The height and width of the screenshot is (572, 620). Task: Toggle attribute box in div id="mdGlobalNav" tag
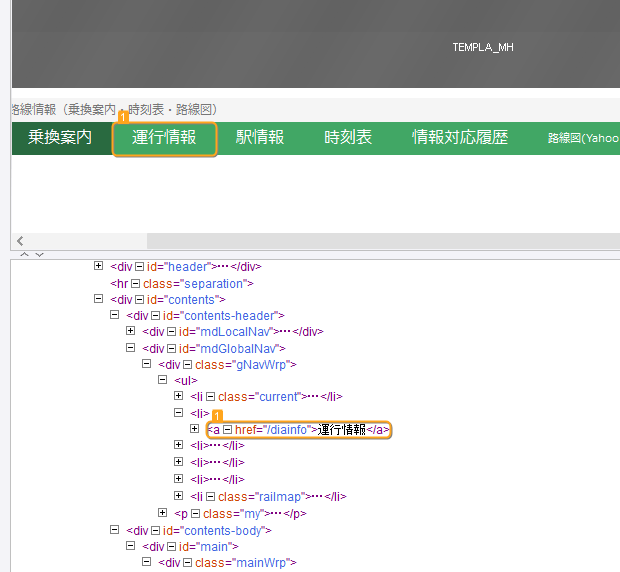pos(171,349)
